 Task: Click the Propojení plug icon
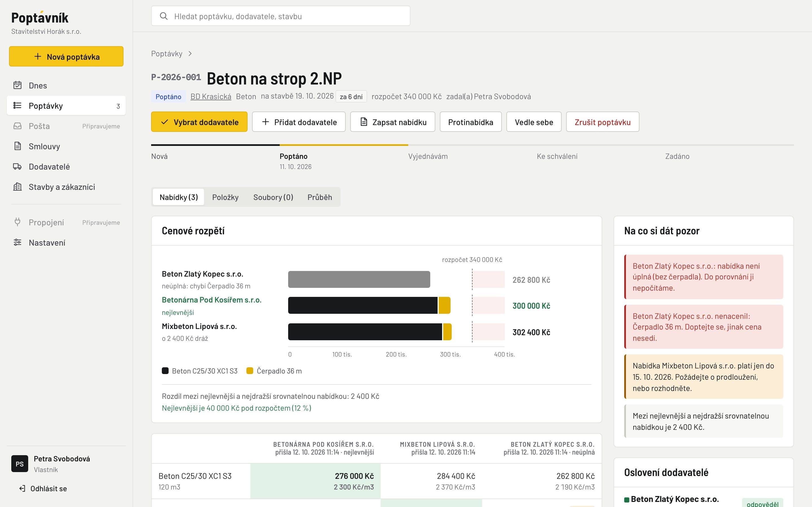click(x=17, y=222)
